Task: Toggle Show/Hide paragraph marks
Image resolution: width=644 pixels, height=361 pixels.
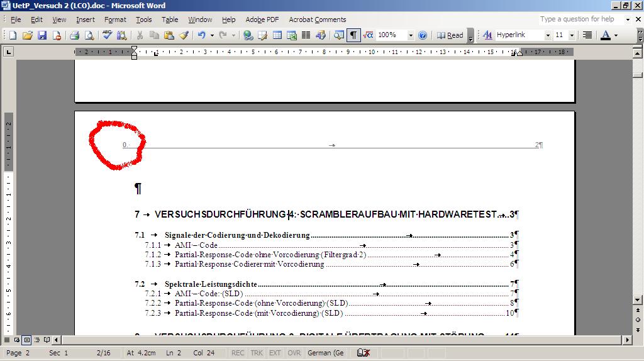Action: click(353, 35)
